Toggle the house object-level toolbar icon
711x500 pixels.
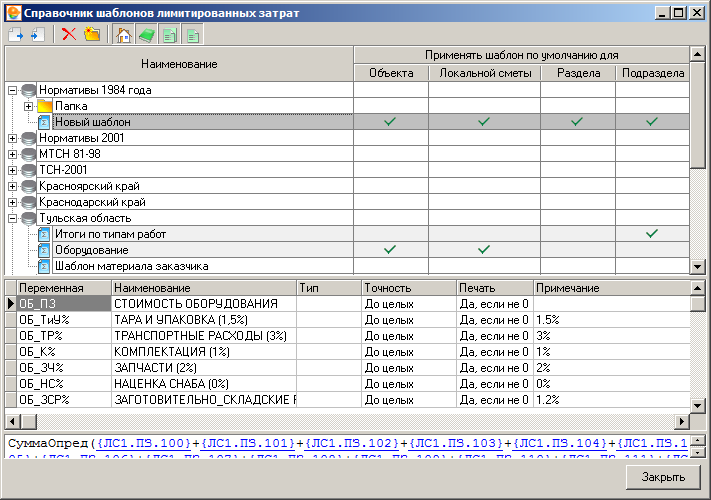click(x=124, y=35)
